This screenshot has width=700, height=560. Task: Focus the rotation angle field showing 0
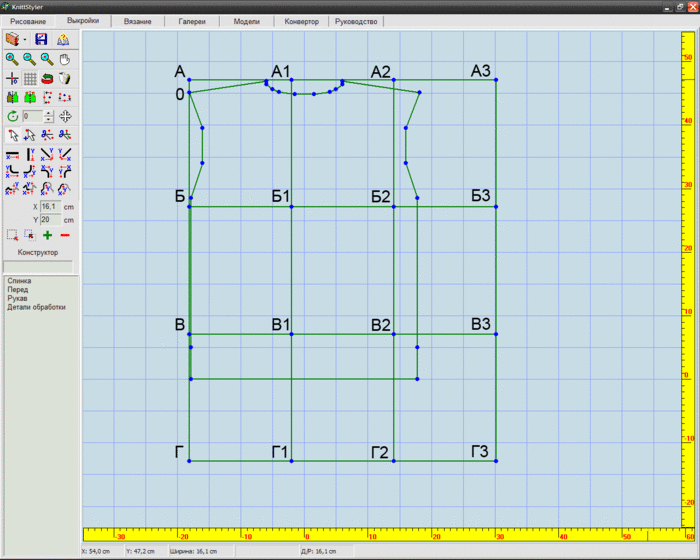(x=32, y=117)
